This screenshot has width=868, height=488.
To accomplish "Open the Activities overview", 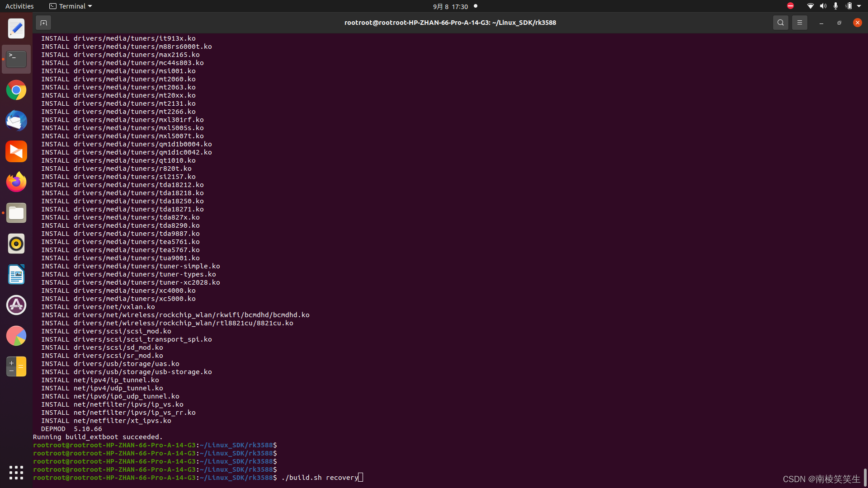I will coord(19,6).
